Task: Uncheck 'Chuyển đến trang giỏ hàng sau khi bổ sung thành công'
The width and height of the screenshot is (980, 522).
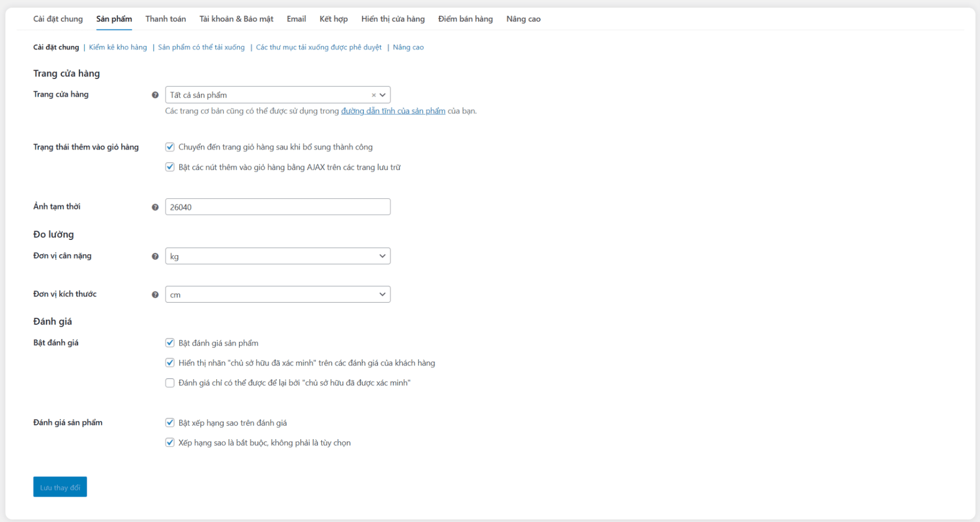Action: pyautogui.click(x=170, y=147)
